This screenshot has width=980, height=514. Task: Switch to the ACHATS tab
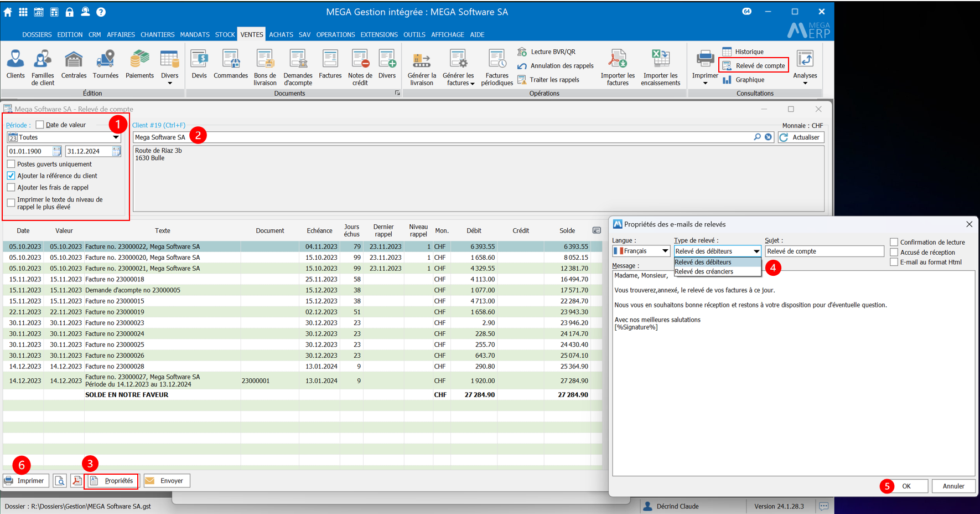click(281, 34)
